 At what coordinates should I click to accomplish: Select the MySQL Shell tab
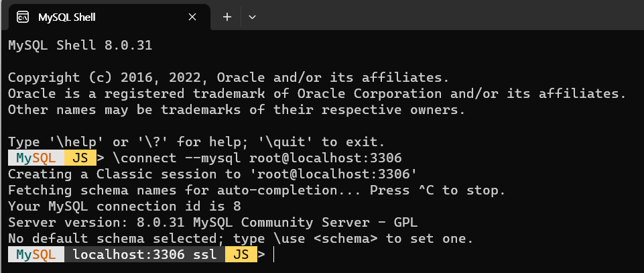pyautogui.click(x=109, y=17)
